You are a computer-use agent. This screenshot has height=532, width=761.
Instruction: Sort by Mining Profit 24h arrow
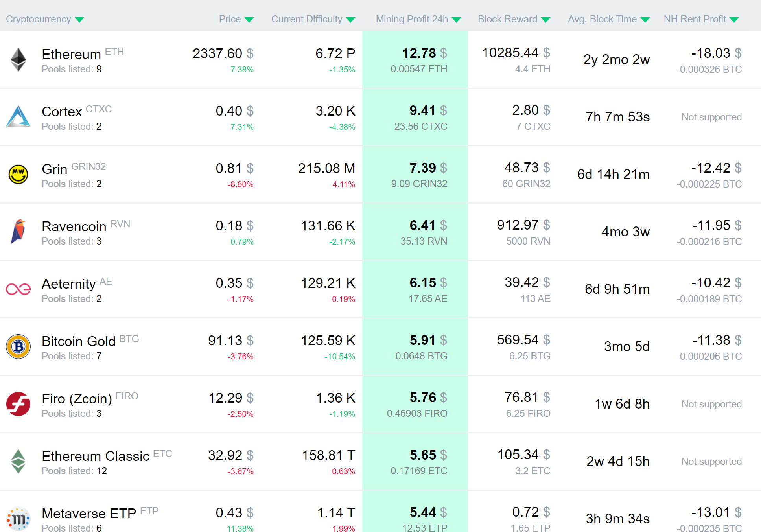[x=456, y=20]
